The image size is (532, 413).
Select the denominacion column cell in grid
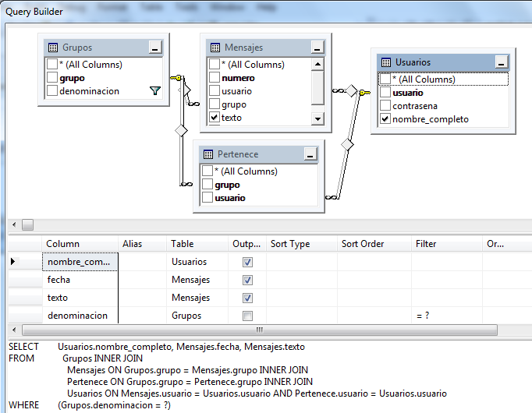tap(80, 316)
